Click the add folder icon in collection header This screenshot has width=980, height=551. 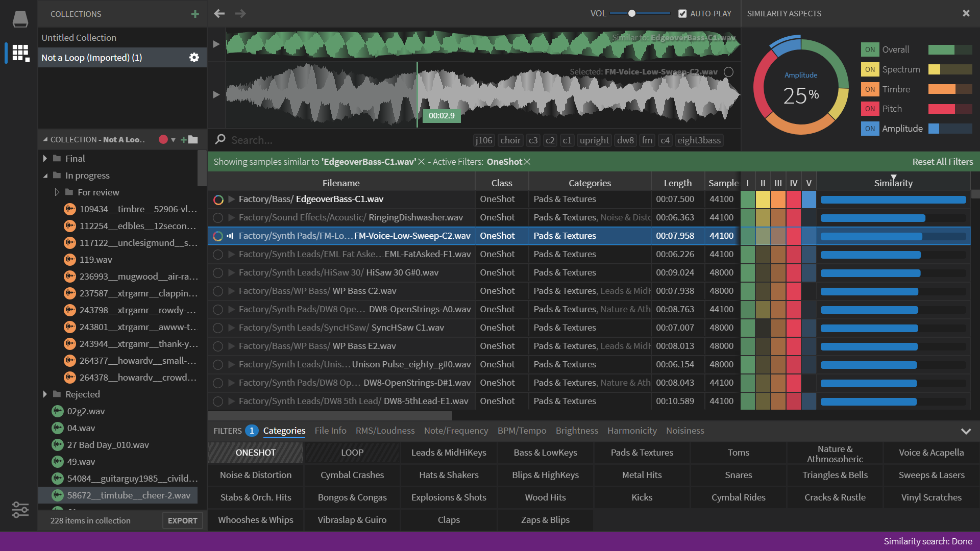(x=189, y=140)
